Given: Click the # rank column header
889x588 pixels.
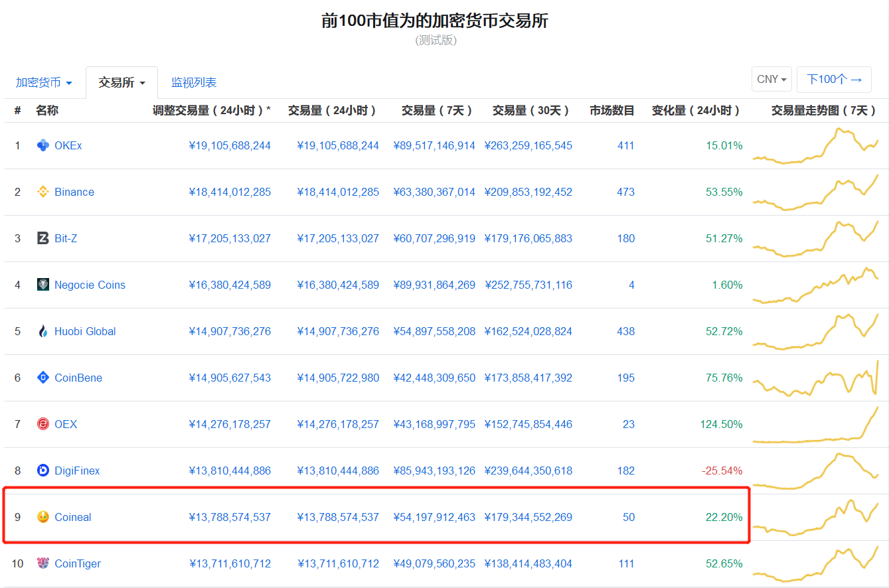Looking at the screenshot, I should (x=17, y=111).
